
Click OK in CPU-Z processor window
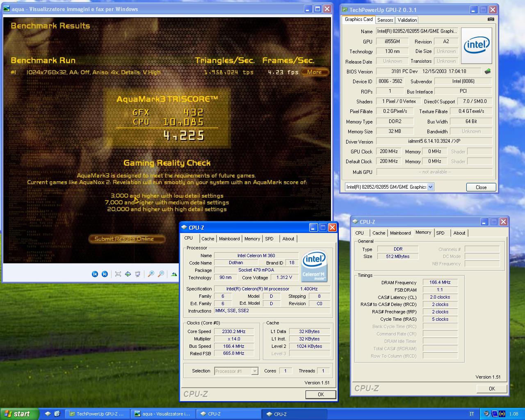pos(321,394)
